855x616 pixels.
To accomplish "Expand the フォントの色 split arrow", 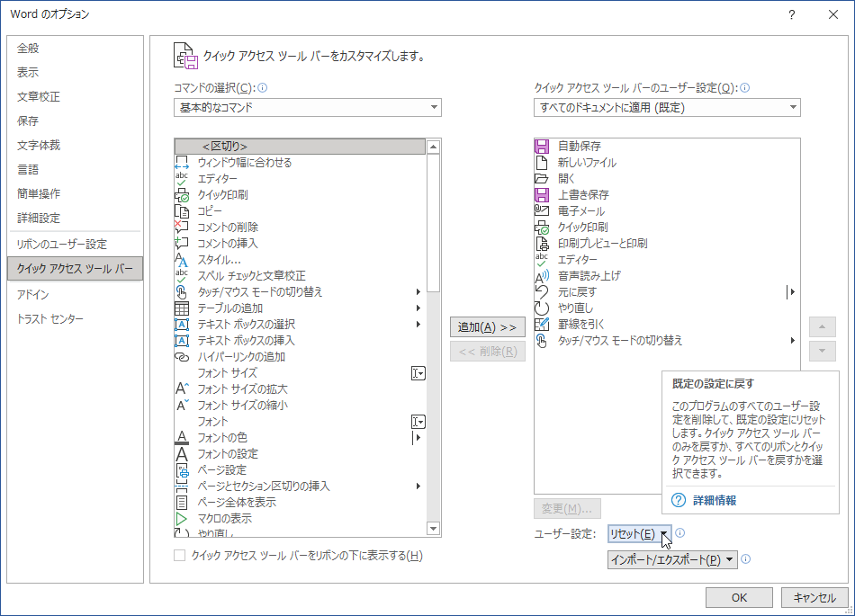I will click(x=417, y=438).
